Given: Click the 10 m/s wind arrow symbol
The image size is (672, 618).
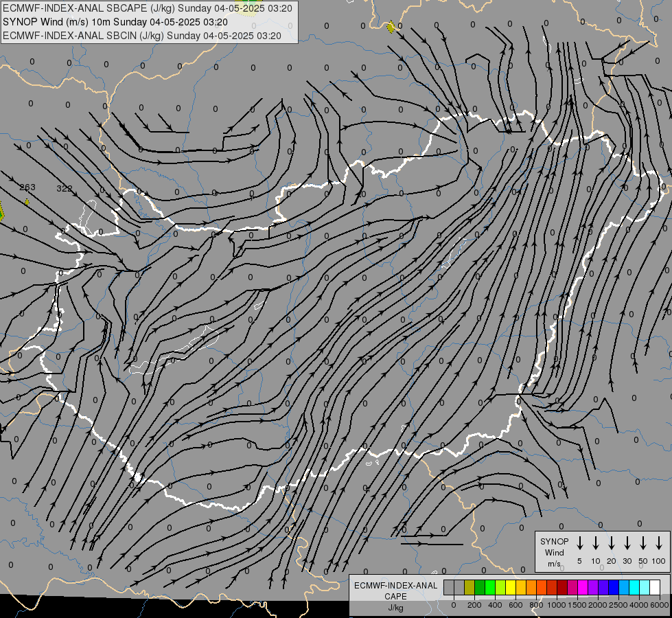Looking at the screenshot, I should click(x=595, y=543).
